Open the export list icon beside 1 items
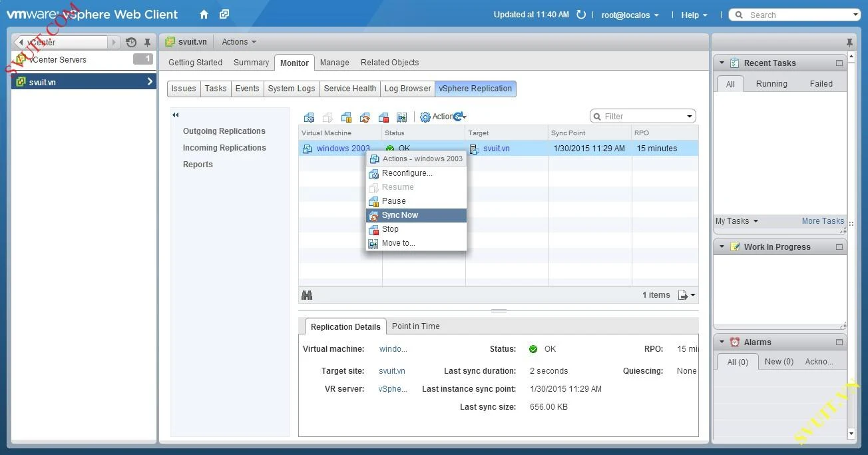Viewport: 868px width, 455px height. tap(686, 295)
